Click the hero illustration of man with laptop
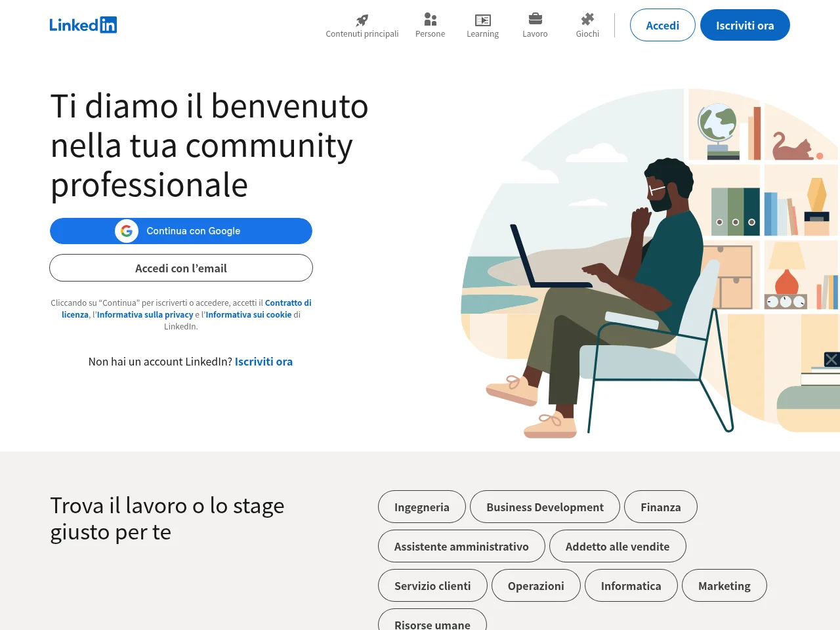This screenshot has width=840, height=630. (650, 262)
